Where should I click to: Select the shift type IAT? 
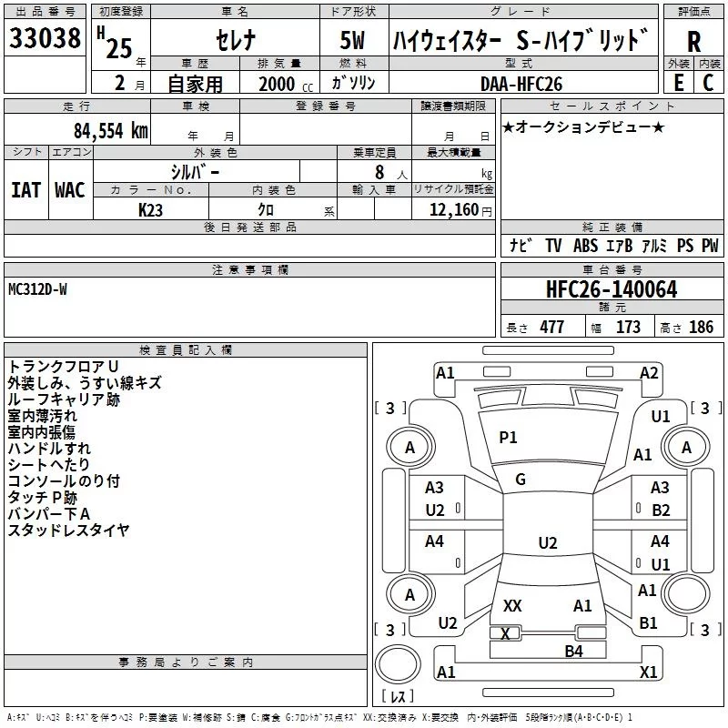tap(25, 190)
